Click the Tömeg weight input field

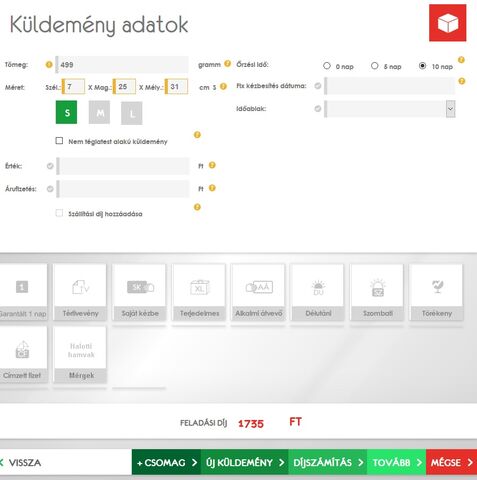(122, 65)
